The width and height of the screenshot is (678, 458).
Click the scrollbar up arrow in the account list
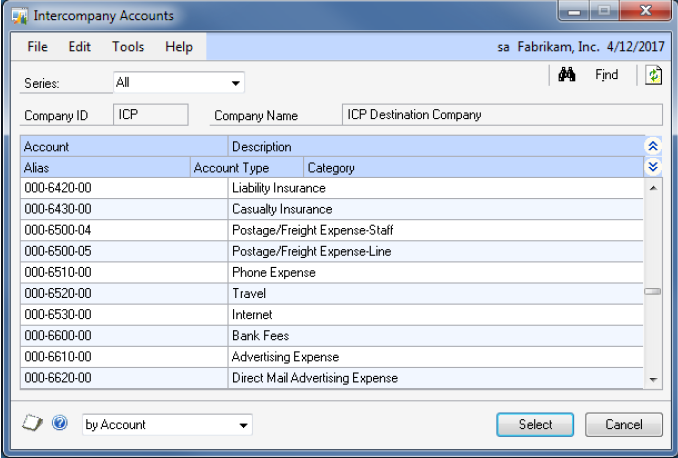(653, 187)
